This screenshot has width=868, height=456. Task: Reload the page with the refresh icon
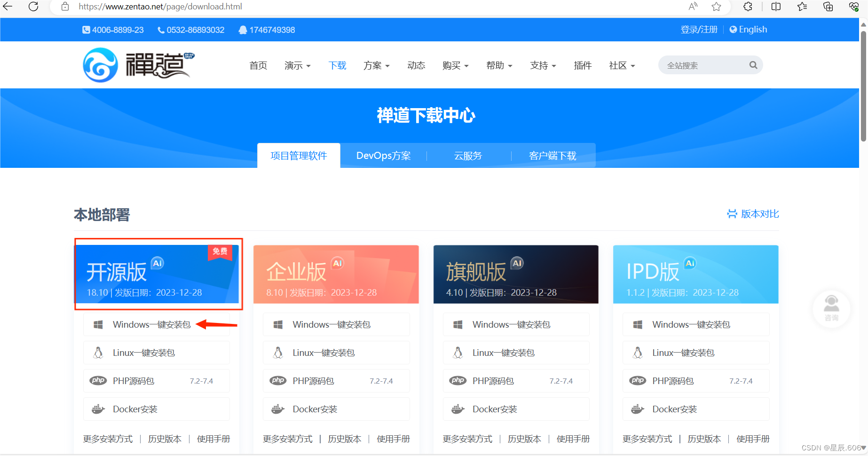[33, 7]
